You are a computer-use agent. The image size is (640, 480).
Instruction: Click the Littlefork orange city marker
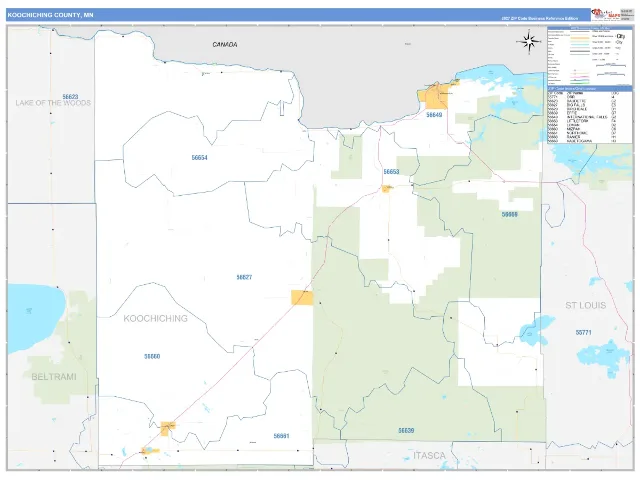386,188
